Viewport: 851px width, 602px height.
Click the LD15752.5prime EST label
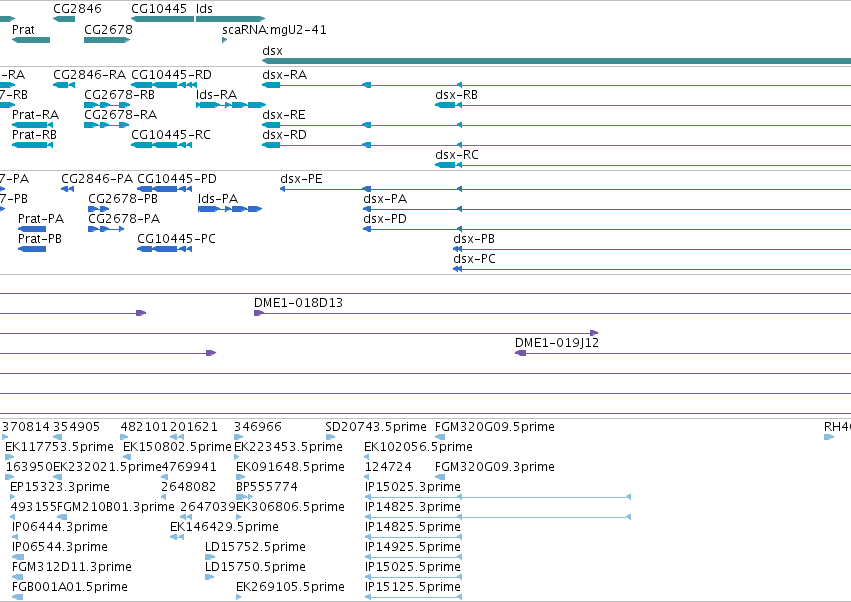[255, 548]
